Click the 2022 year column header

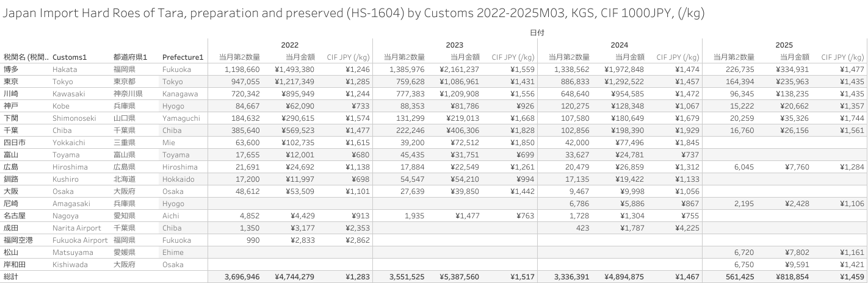click(x=290, y=45)
